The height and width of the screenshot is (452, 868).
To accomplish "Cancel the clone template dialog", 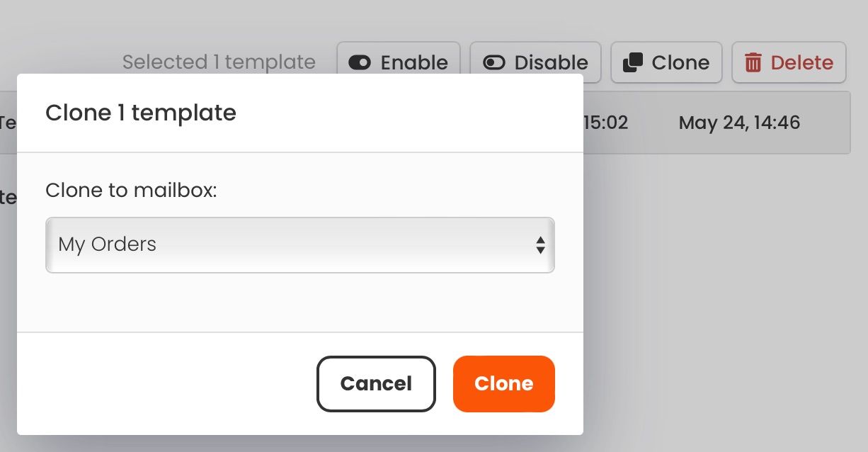I will click(x=376, y=383).
